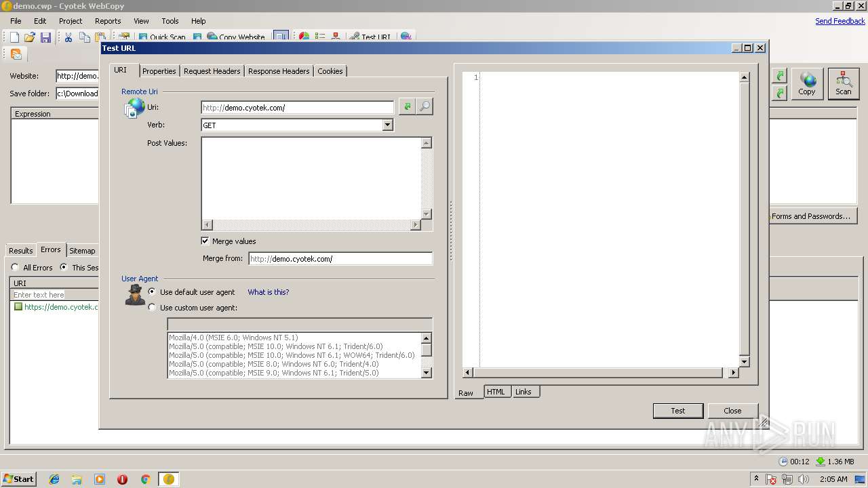The height and width of the screenshot is (488, 868).
Task: Open the Tools menu
Action: (170, 21)
